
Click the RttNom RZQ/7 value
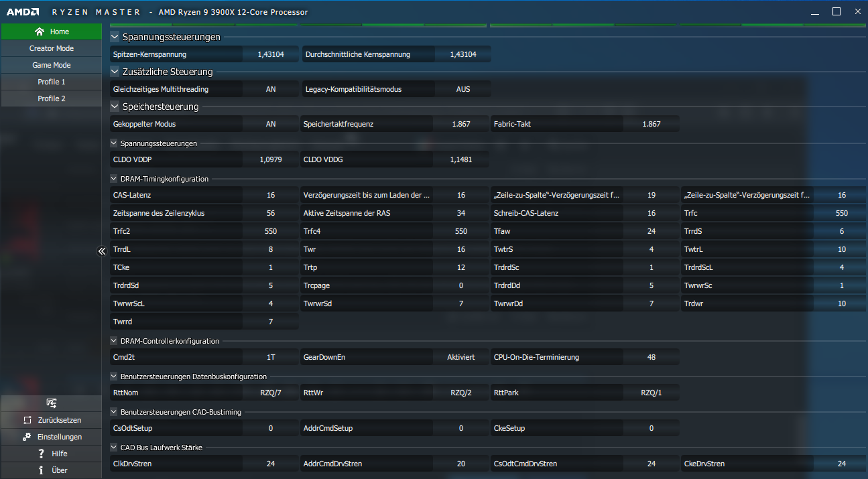pos(271,393)
